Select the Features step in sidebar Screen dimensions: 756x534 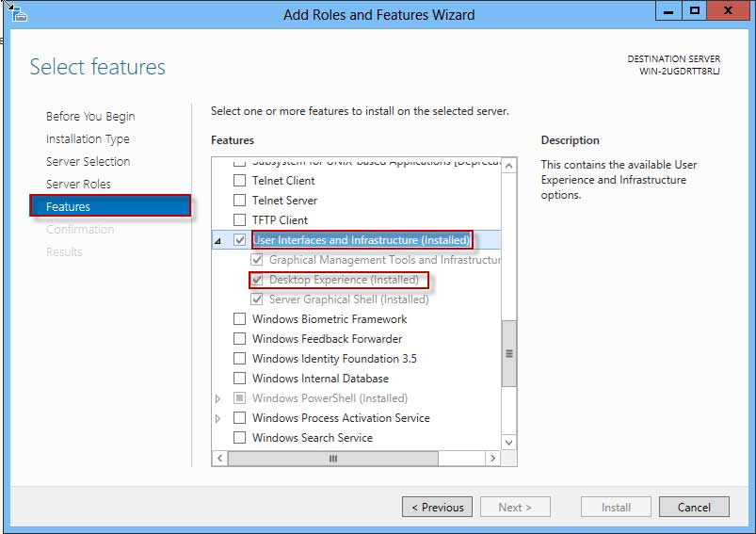(110, 206)
